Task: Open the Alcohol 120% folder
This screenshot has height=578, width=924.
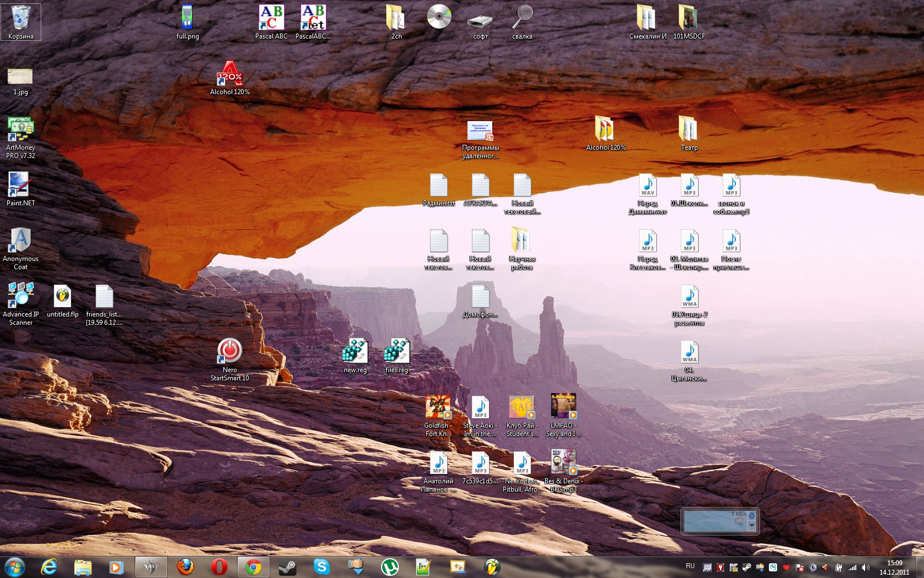Action: pyautogui.click(x=606, y=133)
